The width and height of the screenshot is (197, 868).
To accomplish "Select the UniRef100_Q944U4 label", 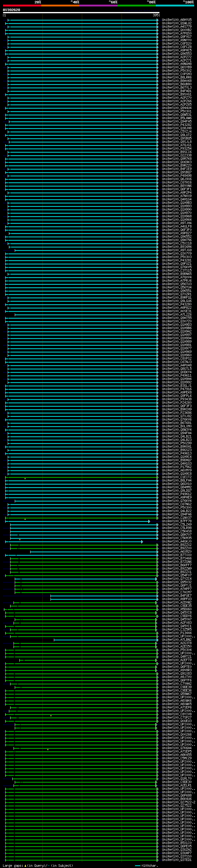I will pyautogui.click(x=177, y=108).
